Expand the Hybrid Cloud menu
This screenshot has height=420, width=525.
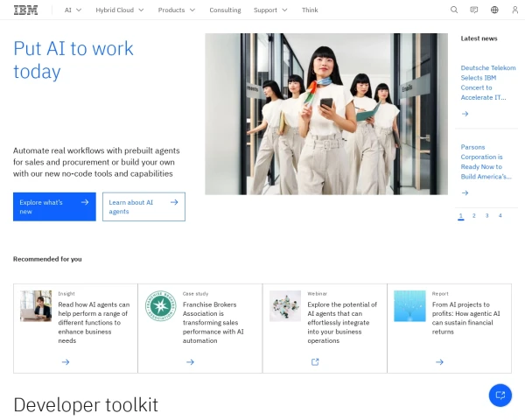[x=120, y=10]
